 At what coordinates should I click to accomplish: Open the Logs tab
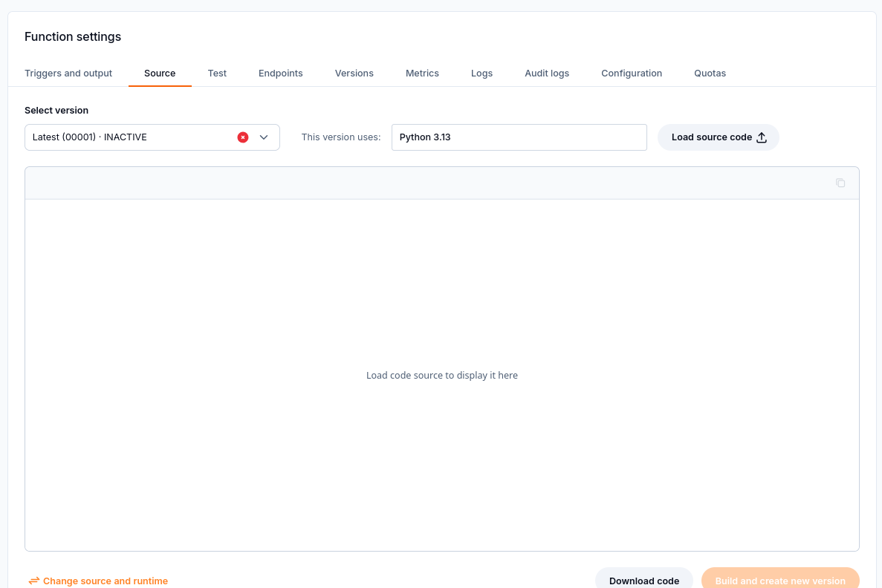(482, 73)
